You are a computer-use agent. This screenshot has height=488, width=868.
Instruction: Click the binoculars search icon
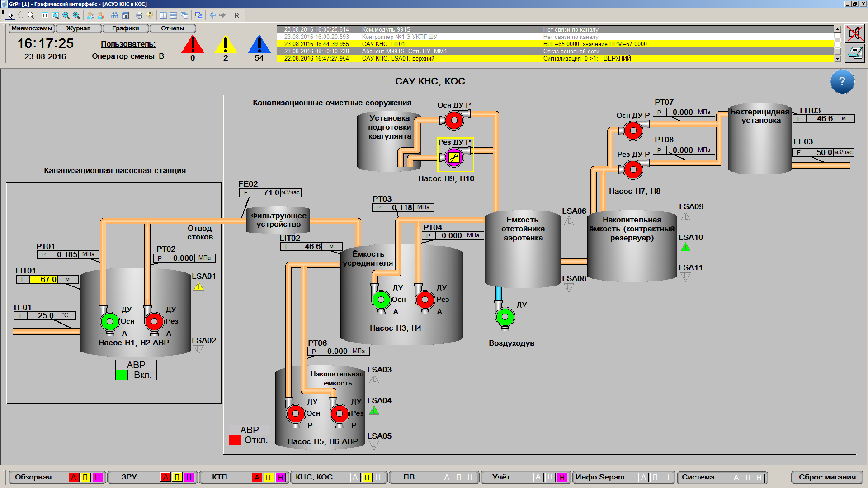point(114,15)
